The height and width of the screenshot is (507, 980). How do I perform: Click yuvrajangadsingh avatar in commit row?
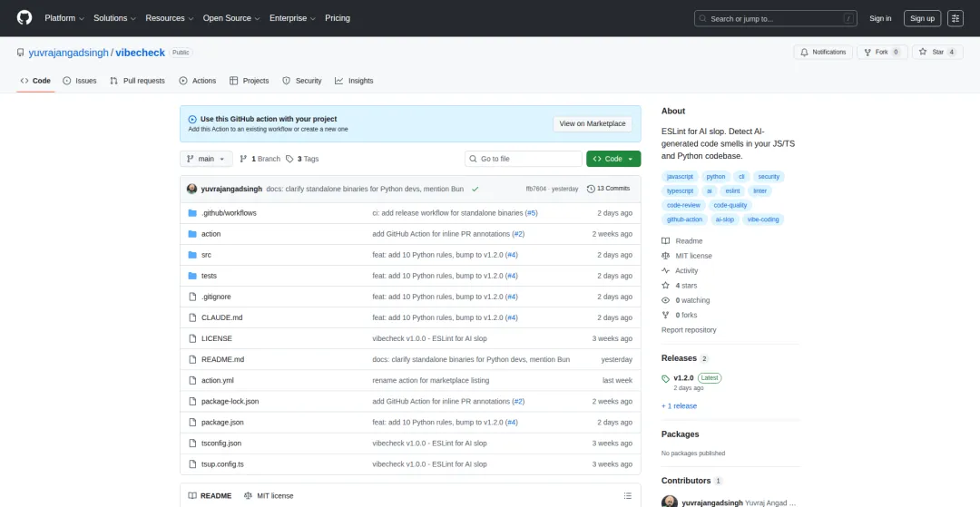(191, 189)
